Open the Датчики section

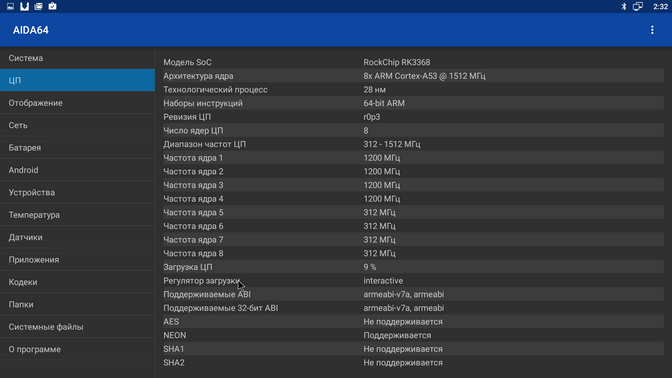point(77,237)
